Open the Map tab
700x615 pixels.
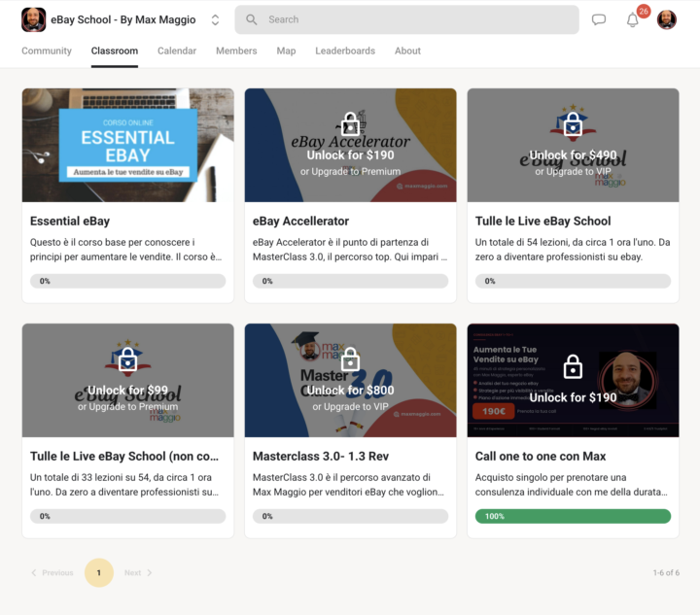click(286, 51)
